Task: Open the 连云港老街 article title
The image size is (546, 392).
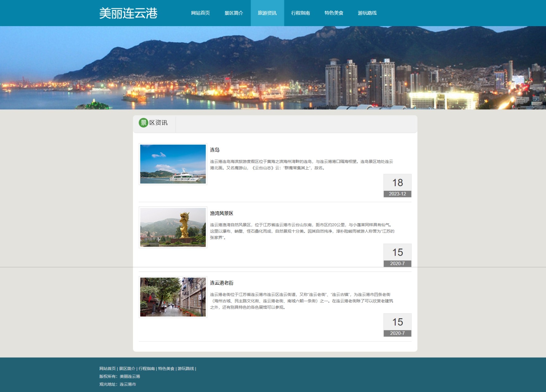Action: coord(221,283)
